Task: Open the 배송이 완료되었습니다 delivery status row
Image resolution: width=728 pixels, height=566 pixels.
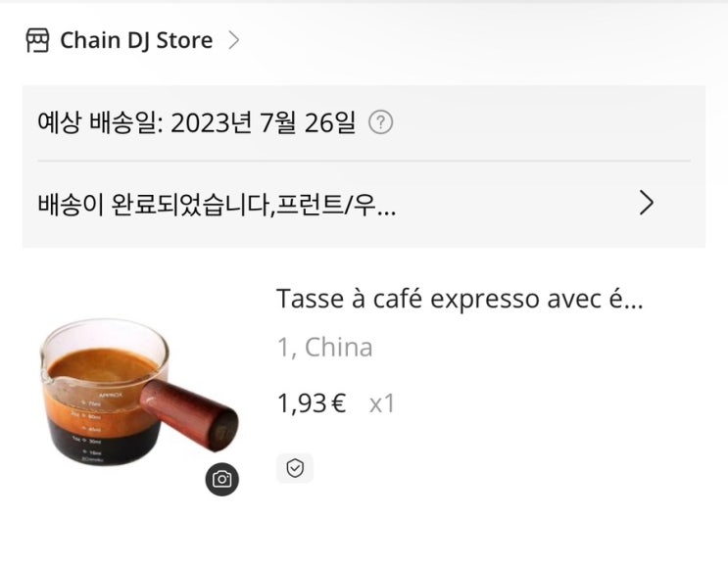Action: coord(364,204)
